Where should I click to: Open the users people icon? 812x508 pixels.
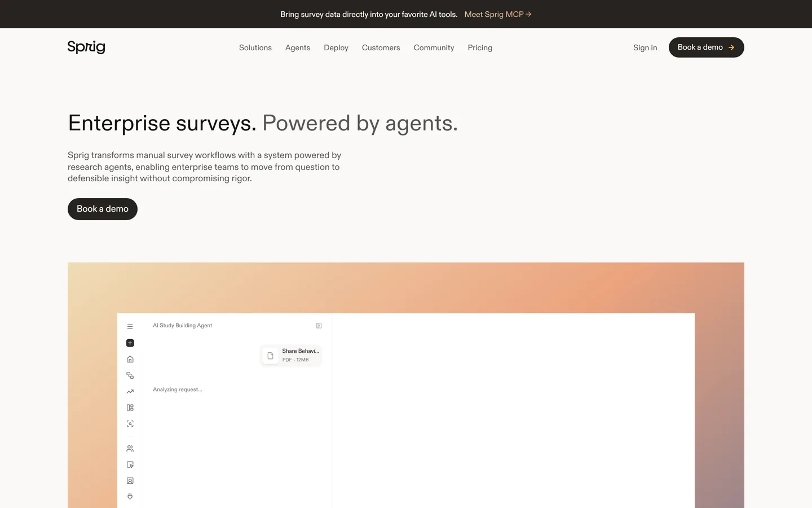pos(130,449)
